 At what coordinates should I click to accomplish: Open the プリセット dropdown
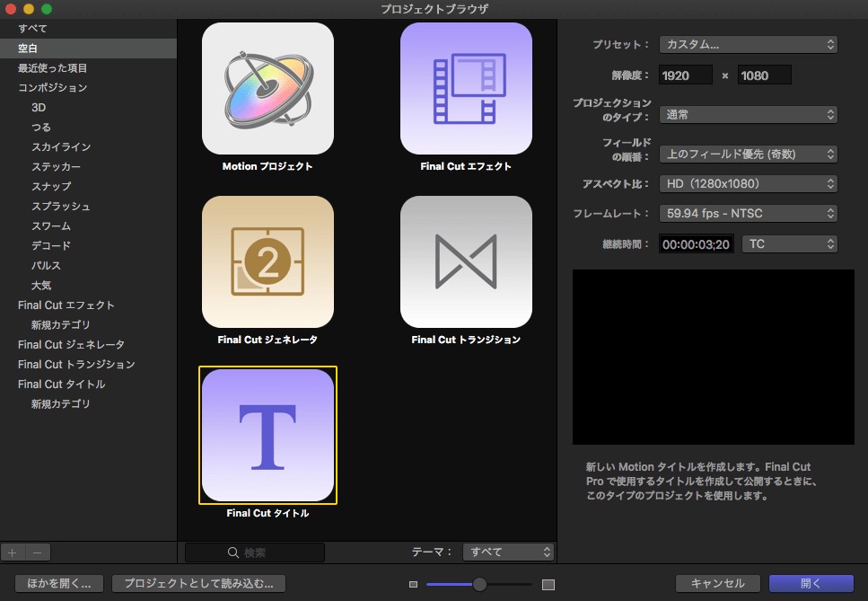coord(748,43)
